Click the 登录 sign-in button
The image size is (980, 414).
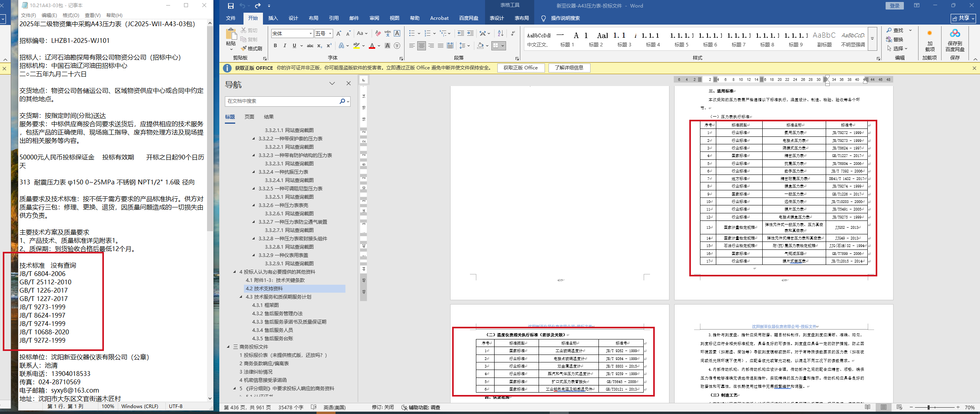click(x=894, y=6)
